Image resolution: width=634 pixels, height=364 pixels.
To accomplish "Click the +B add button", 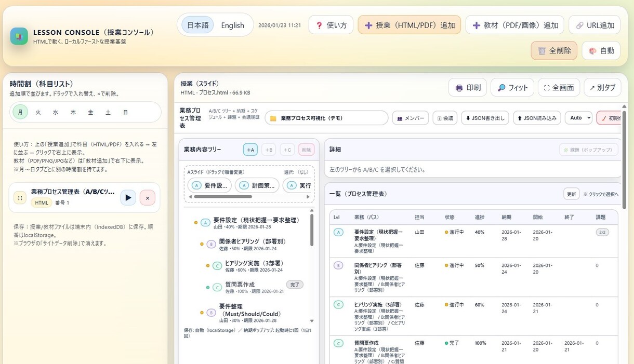I will click(x=269, y=150).
